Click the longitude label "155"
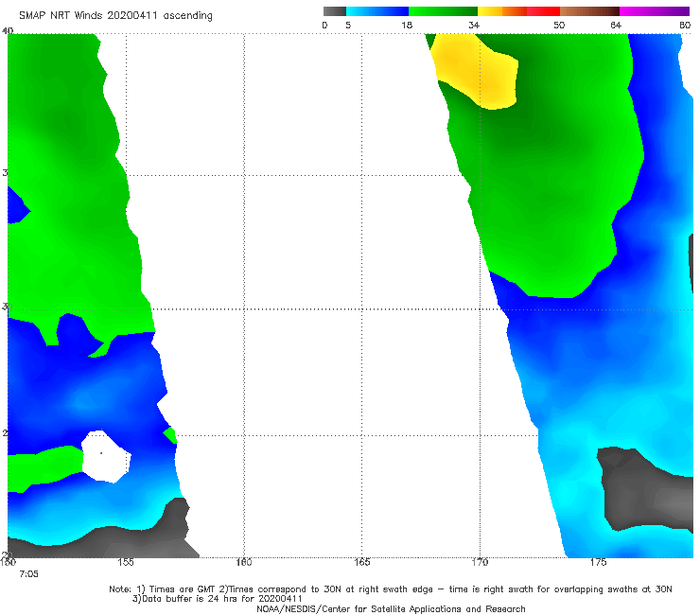 [126, 562]
